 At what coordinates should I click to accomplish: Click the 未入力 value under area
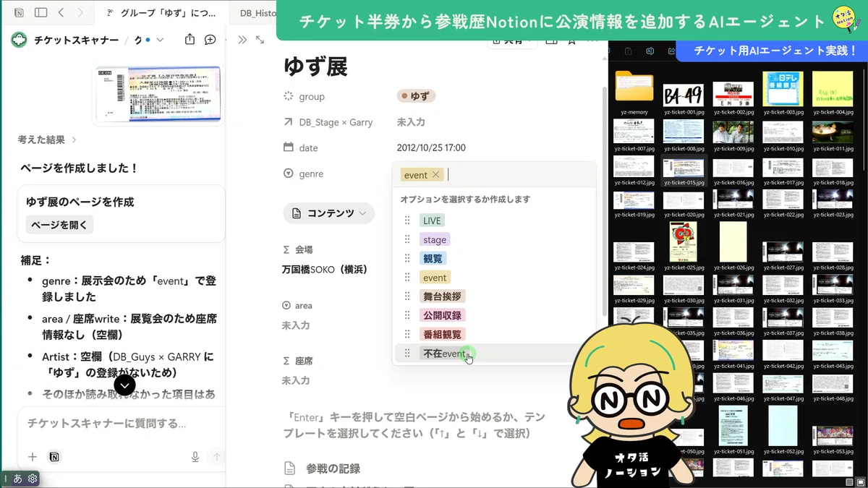296,325
